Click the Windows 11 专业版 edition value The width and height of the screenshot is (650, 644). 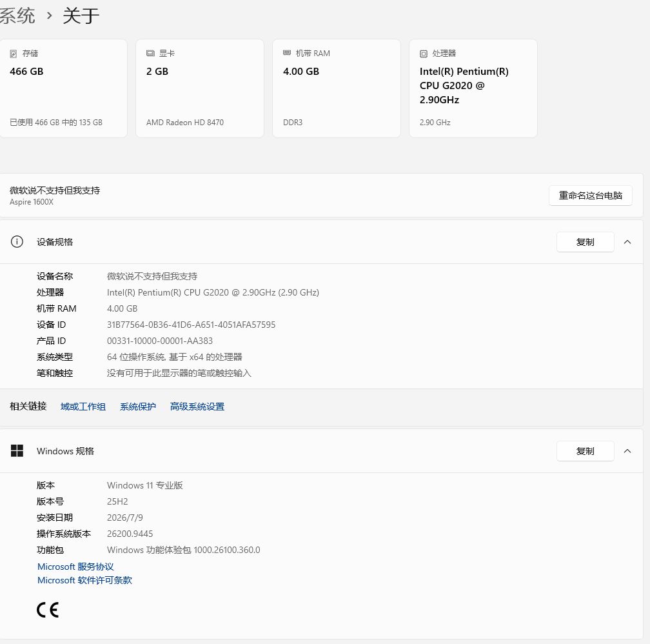(x=144, y=485)
